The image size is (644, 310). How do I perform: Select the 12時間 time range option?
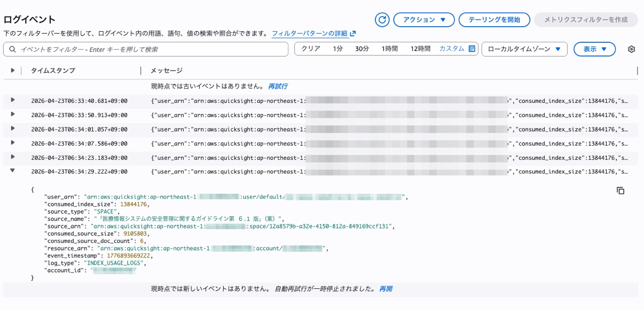click(x=420, y=49)
